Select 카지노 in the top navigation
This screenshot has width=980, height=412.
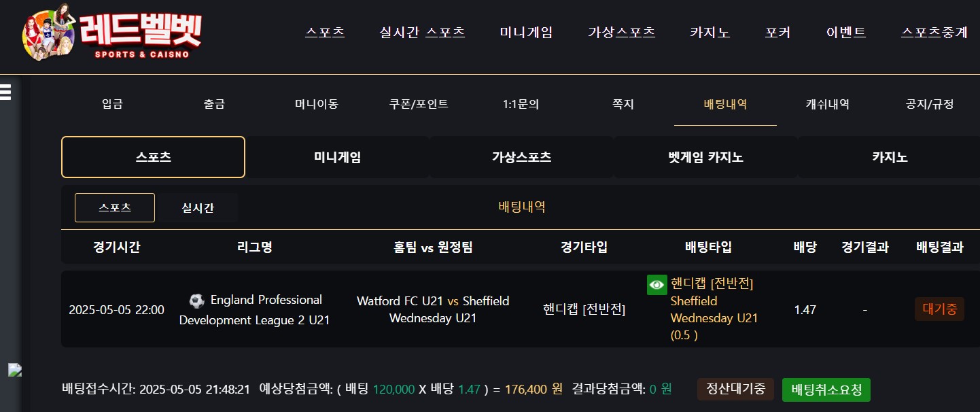(710, 32)
